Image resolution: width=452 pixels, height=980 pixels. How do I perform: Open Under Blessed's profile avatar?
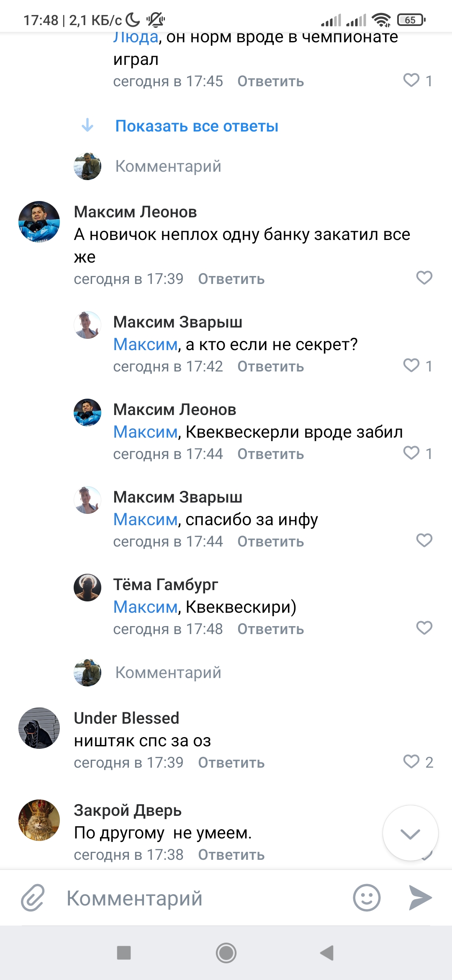coord(39,728)
